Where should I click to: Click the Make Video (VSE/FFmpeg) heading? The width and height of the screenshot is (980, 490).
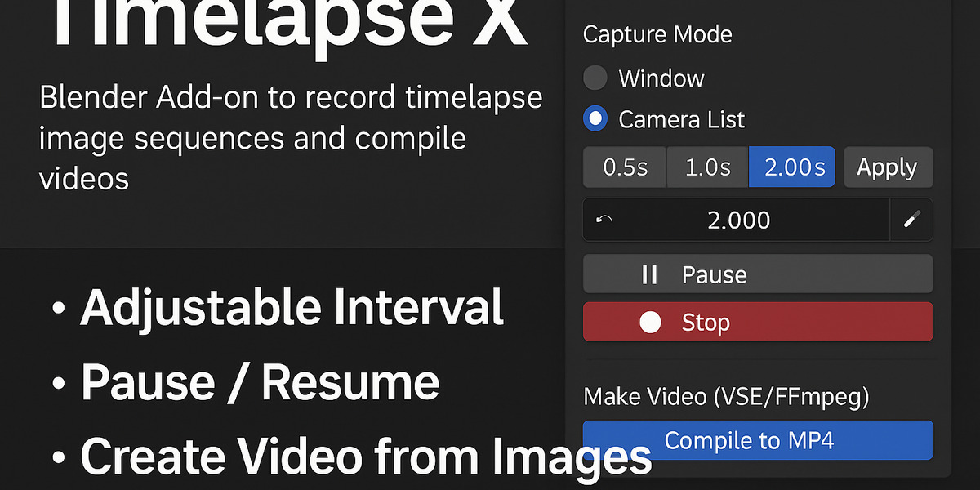pyautogui.click(x=726, y=398)
